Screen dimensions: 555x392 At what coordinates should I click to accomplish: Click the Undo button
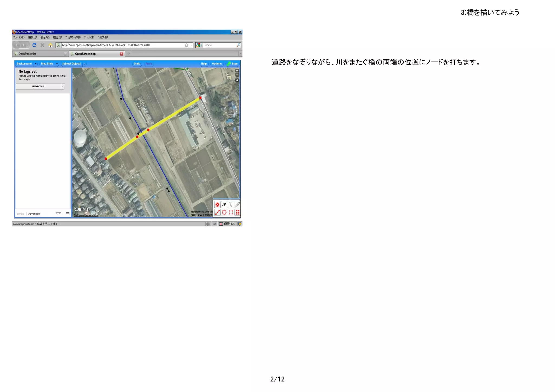[137, 64]
